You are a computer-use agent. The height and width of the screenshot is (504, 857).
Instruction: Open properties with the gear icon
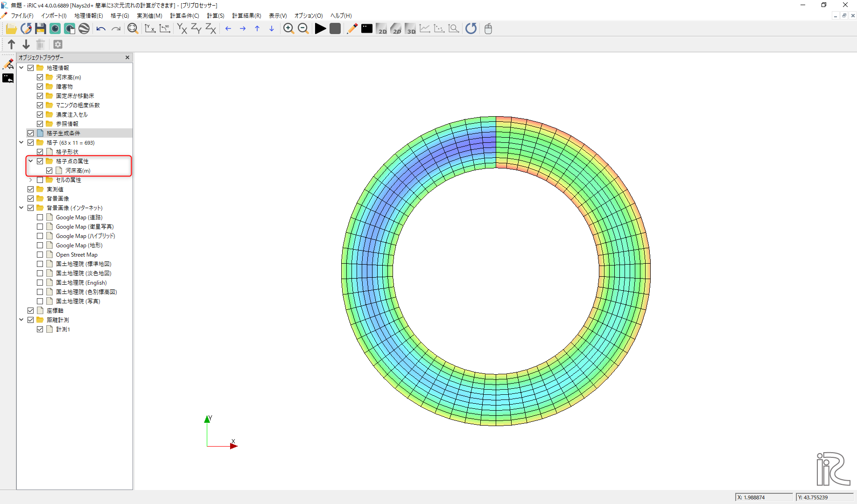click(58, 44)
